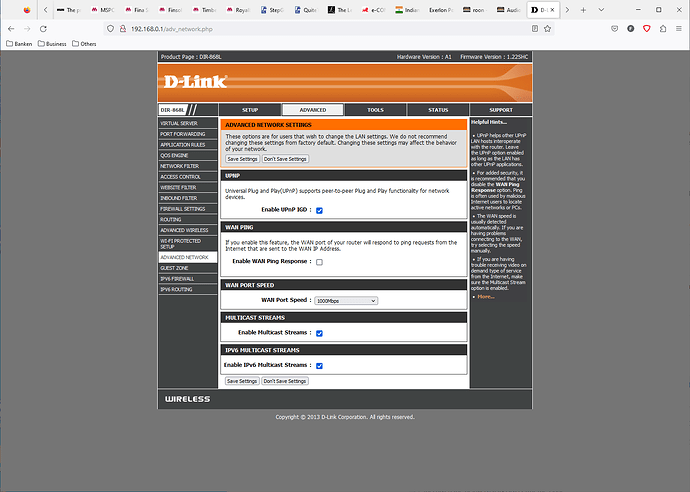The width and height of the screenshot is (690, 492).
Task: Click the top Save Settings button
Action: (x=242, y=159)
